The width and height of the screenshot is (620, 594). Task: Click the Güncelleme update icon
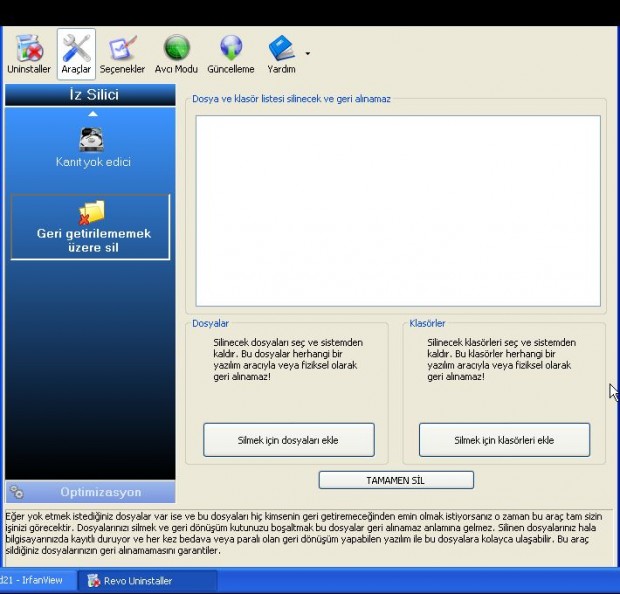click(230, 53)
